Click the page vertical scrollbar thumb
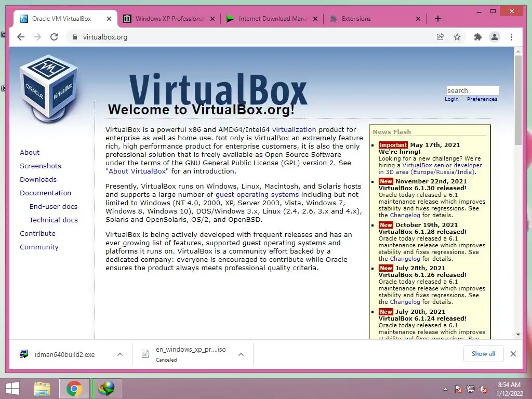The image size is (532, 399). [x=518, y=100]
